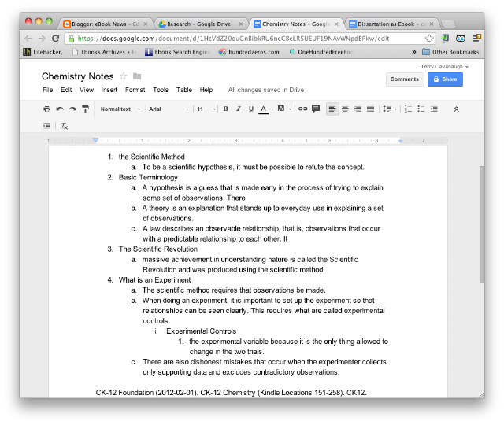504x425 pixels.
Task: Click the Comments button
Action: tap(404, 79)
